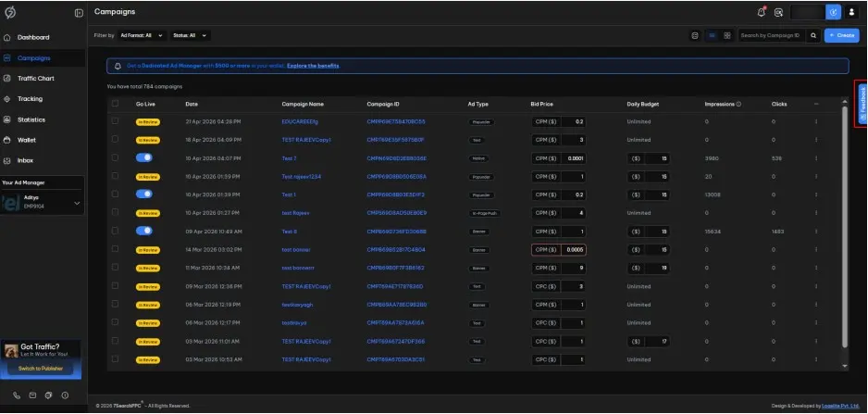Click the table vertical scrollbar thumb

[x=844, y=227]
